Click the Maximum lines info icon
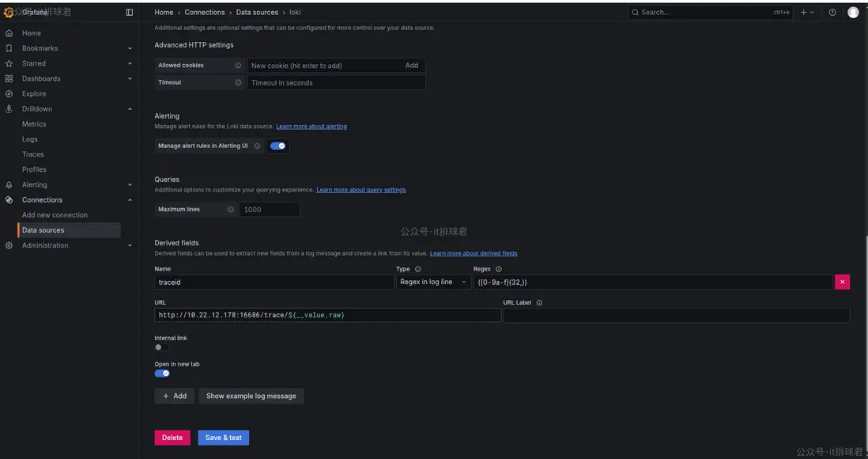This screenshot has height=459, width=868. (231, 210)
